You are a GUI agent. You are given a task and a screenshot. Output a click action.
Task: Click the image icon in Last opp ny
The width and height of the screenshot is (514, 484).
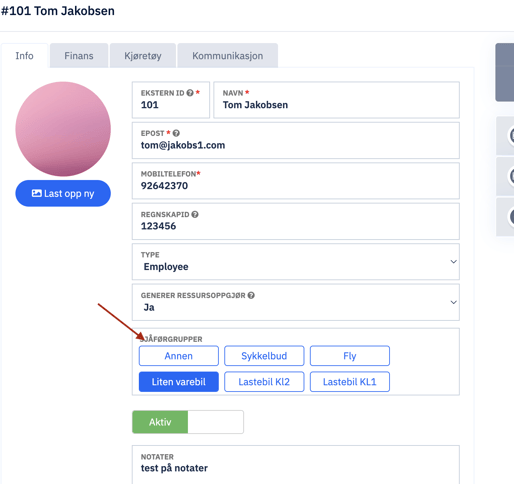pos(37,193)
